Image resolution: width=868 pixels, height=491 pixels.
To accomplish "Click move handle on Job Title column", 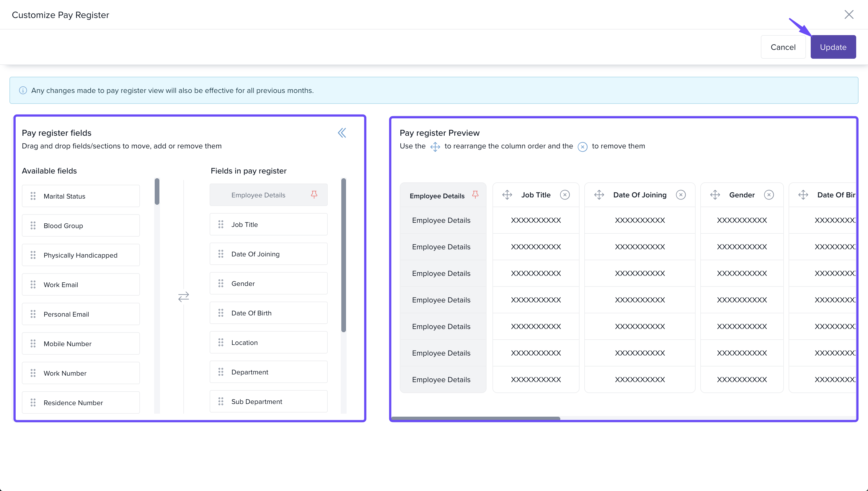I will click(x=507, y=195).
